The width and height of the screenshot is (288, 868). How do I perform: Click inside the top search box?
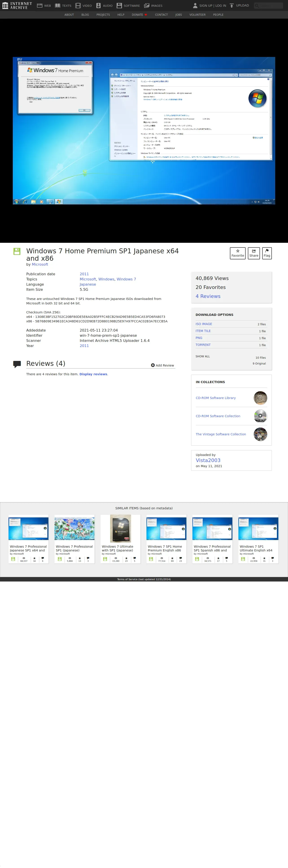tap(268, 5)
